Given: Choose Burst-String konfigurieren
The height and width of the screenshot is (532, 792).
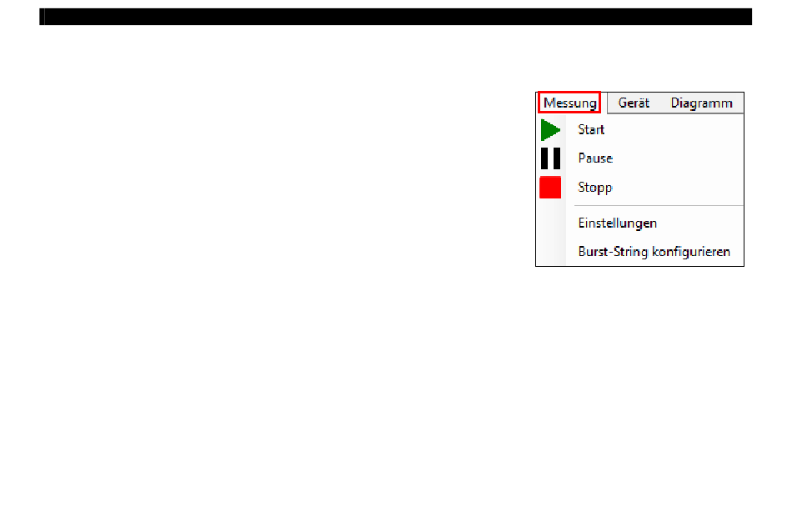Looking at the screenshot, I should click(654, 252).
